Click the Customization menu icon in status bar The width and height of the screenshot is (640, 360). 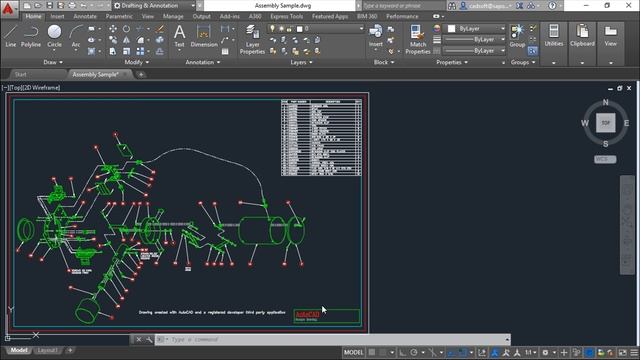pyautogui.click(x=634, y=352)
